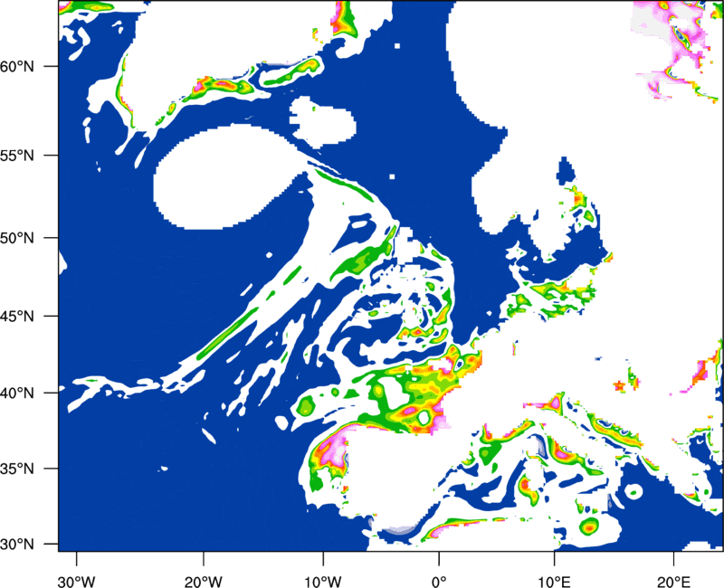Click the 20°W longitude label

point(203,582)
